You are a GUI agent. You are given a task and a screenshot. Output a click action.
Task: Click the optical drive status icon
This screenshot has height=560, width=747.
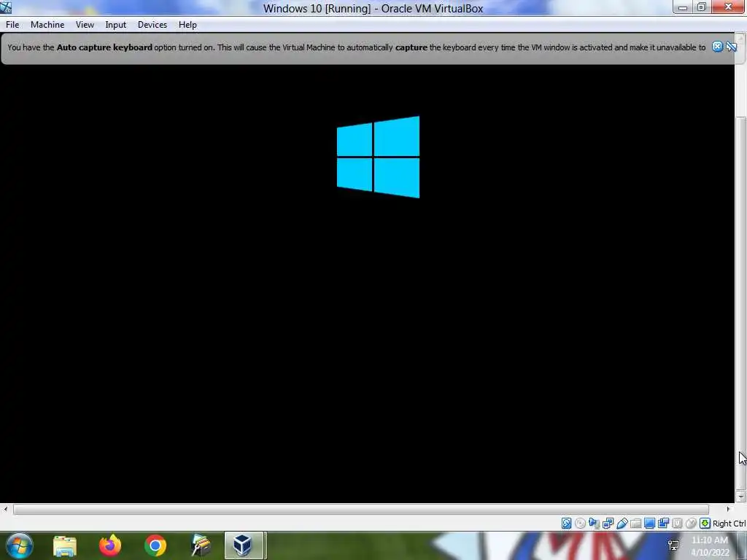point(580,524)
